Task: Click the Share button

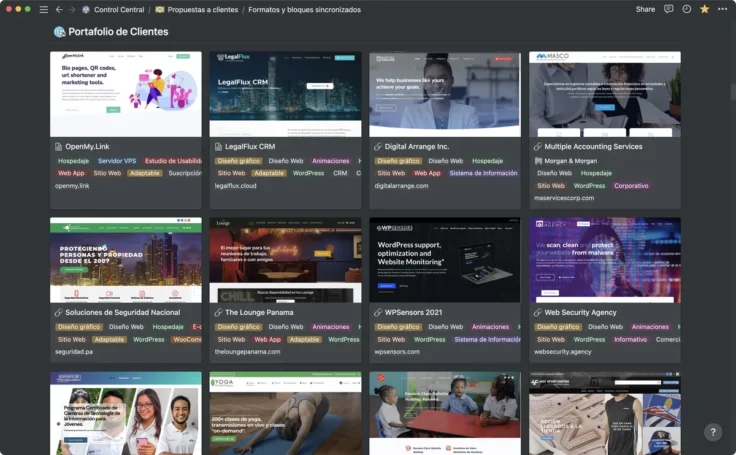Action: 645,9
